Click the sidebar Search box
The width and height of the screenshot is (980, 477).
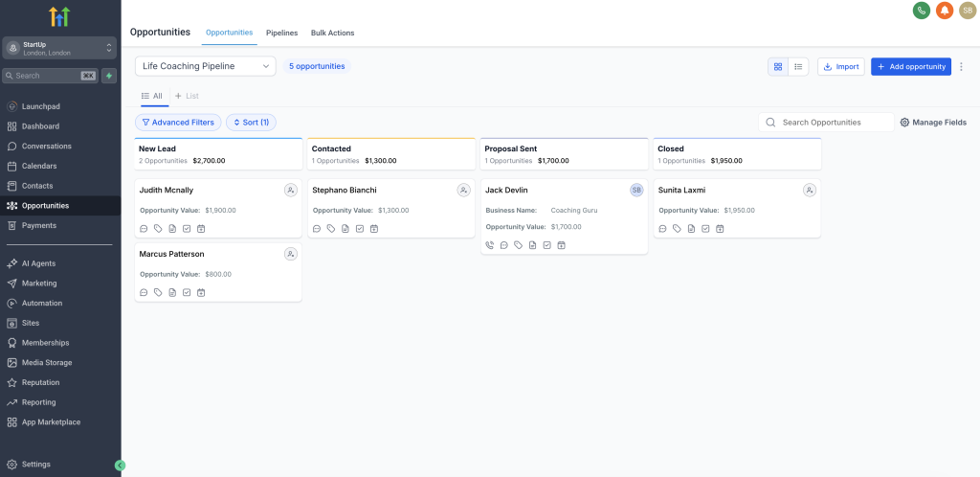[x=51, y=76]
